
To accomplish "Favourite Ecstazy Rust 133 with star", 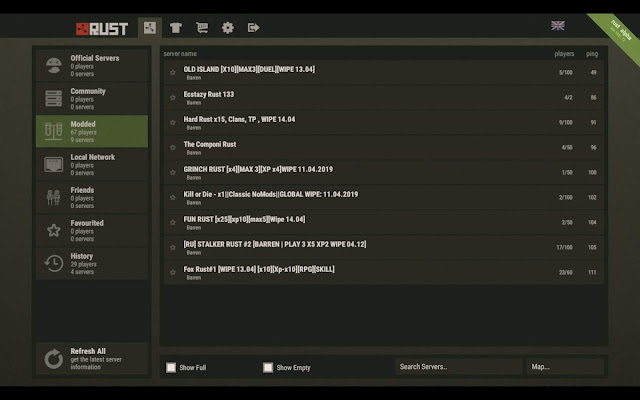I will tap(173, 98).
